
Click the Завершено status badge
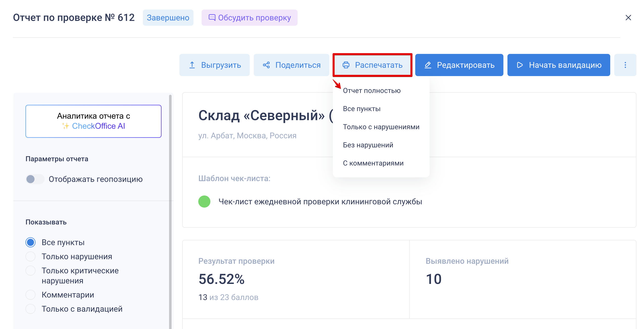[168, 18]
